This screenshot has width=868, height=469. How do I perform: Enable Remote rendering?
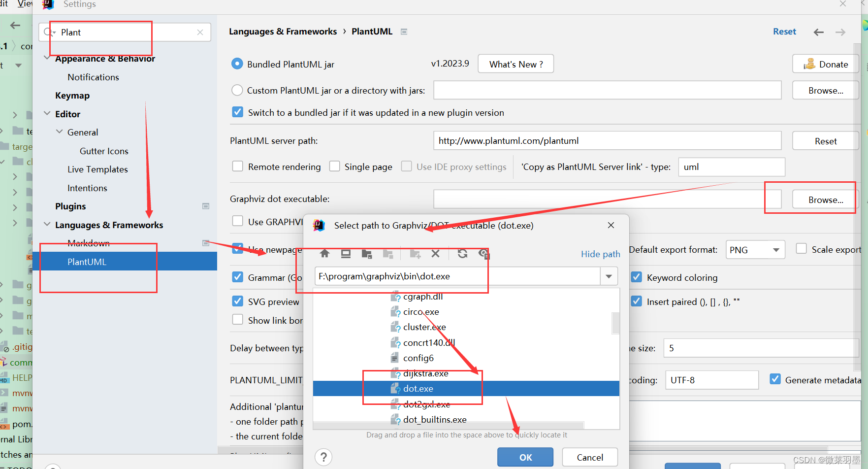point(237,166)
